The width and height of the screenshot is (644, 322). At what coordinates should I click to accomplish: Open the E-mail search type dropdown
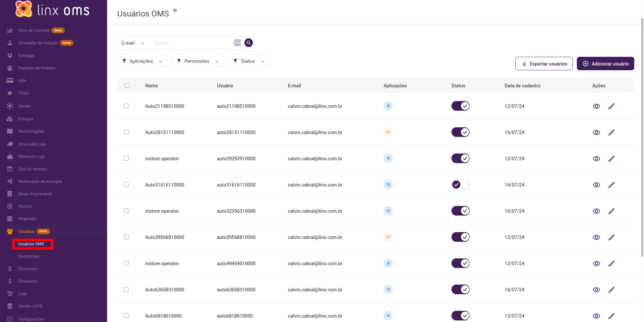133,43
